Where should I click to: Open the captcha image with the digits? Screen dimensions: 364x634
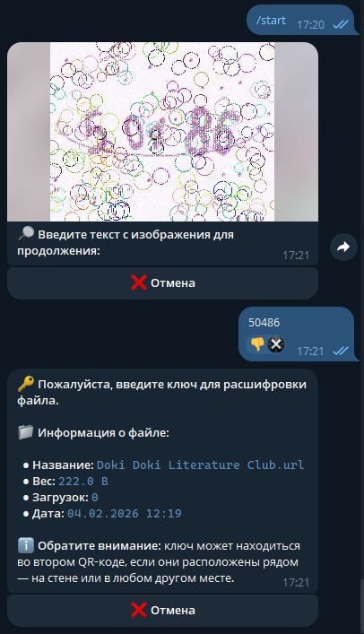[x=162, y=132]
